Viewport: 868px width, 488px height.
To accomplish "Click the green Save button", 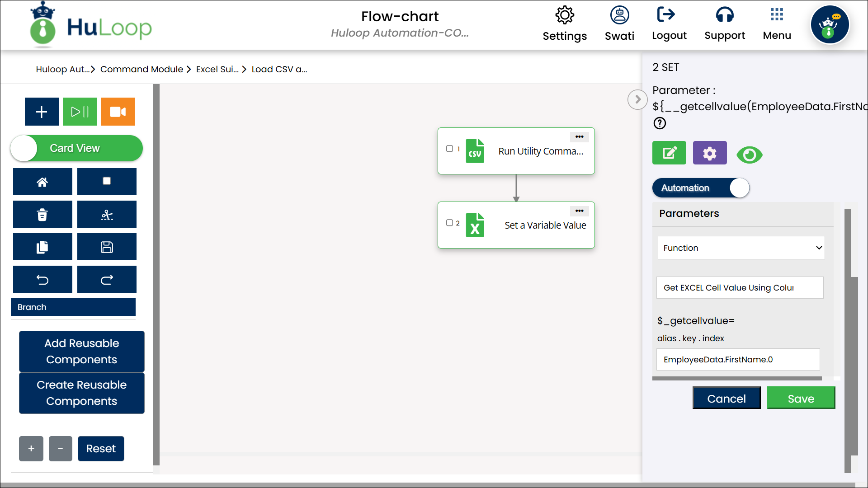I will pos(801,398).
